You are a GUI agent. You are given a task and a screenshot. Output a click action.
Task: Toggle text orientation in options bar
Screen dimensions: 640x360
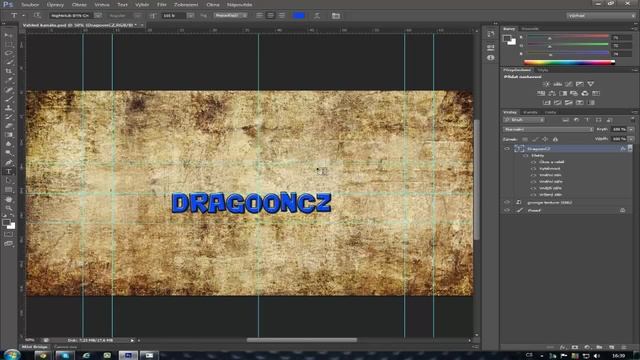[x=37, y=16]
